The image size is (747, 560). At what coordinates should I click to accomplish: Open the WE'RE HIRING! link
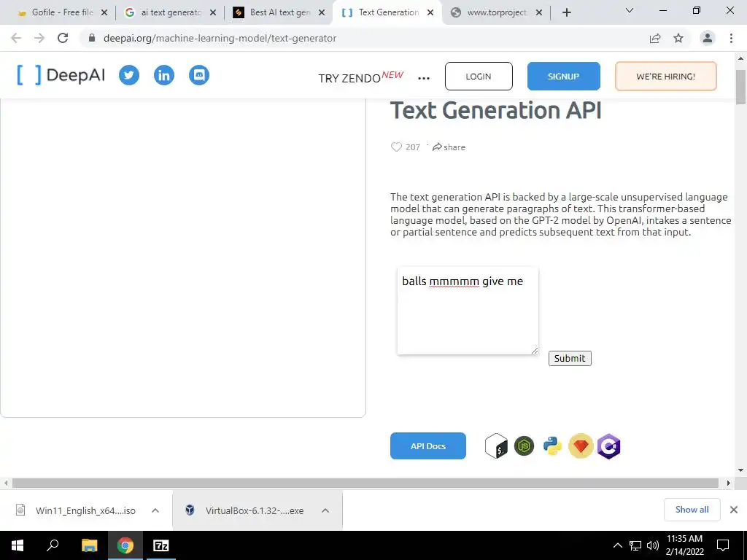coord(665,76)
